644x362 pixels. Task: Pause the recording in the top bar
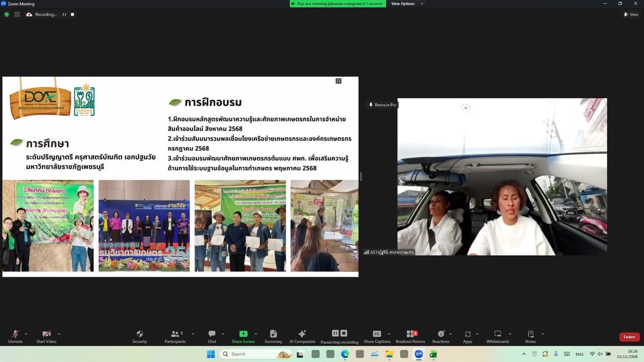(x=64, y=14)
